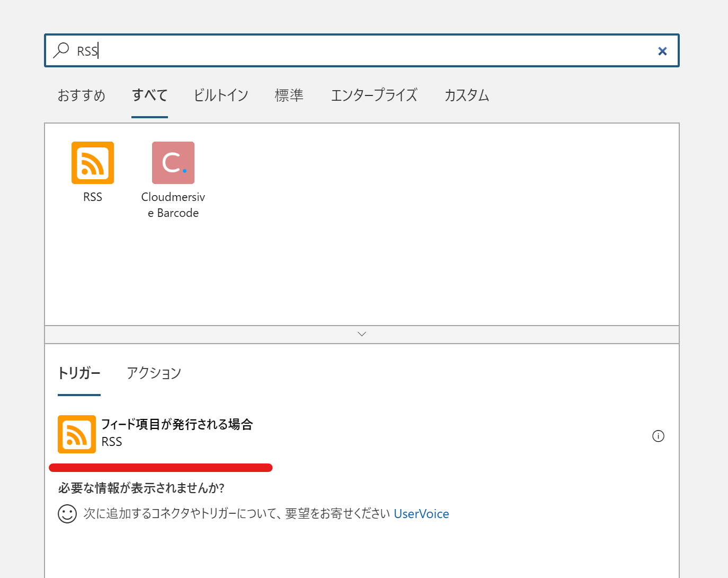
Task: Switch to the 標準 tab
Action: tap(289, 95)
